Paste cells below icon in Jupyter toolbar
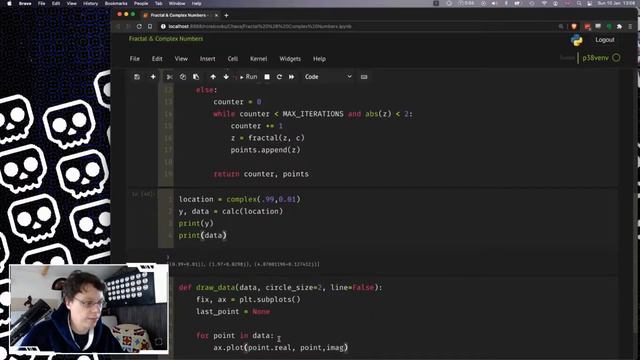The height and width of the screenshot is (360, 640). click(x=196, y=77)
